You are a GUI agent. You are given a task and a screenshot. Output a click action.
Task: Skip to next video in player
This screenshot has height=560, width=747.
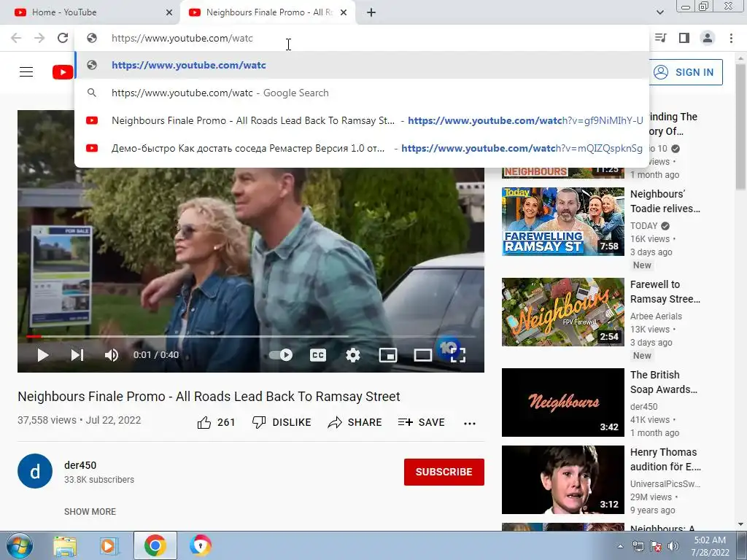click(x=77, y=355)
